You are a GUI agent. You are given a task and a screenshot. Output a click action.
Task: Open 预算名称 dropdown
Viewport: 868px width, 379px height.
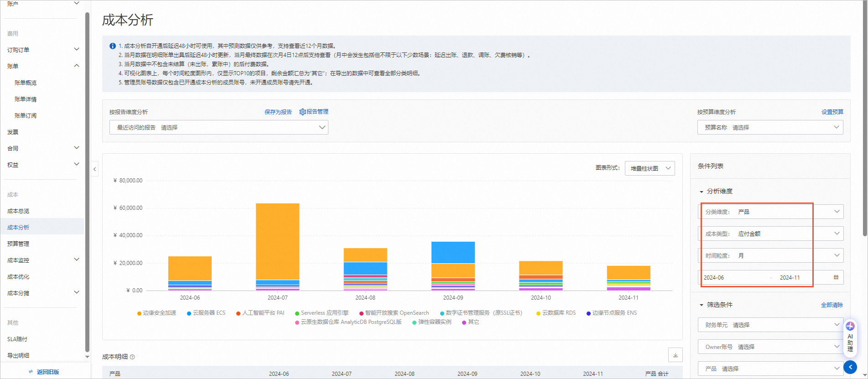point(770,127)
